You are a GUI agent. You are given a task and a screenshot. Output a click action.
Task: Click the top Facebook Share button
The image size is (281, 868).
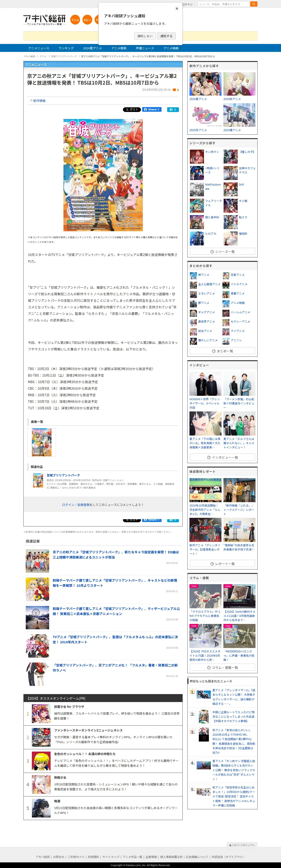pos(152,109)
